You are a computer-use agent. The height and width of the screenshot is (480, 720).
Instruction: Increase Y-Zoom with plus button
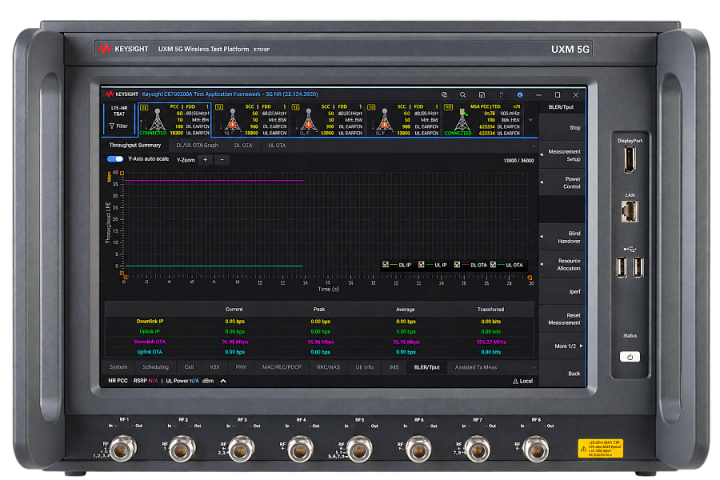[205, 159]
